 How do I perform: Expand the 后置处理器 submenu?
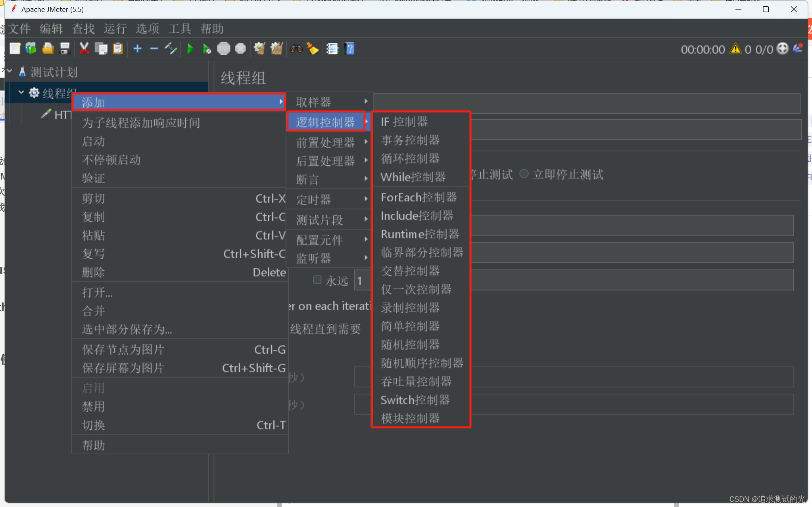[330, 161]
